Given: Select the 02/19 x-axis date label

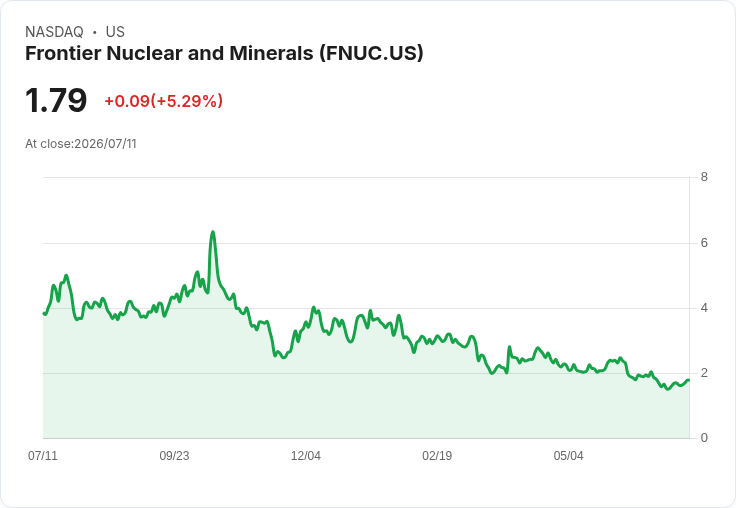Looking at the screenshot, I should pyautogui.click(x=437, y=456).
